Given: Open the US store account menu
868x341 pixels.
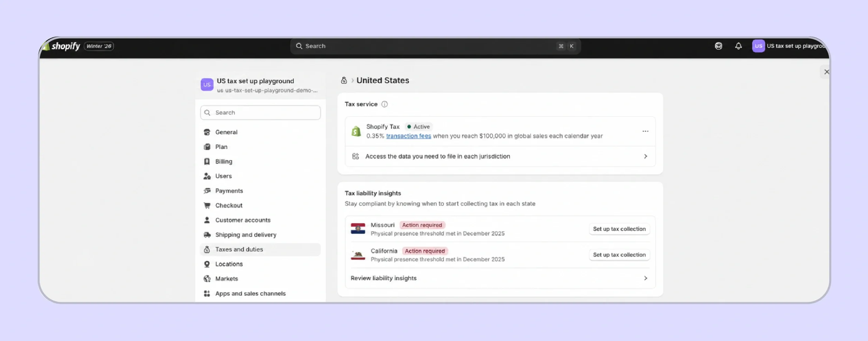Looking at the screenshot, I should (x=790, y=46).
